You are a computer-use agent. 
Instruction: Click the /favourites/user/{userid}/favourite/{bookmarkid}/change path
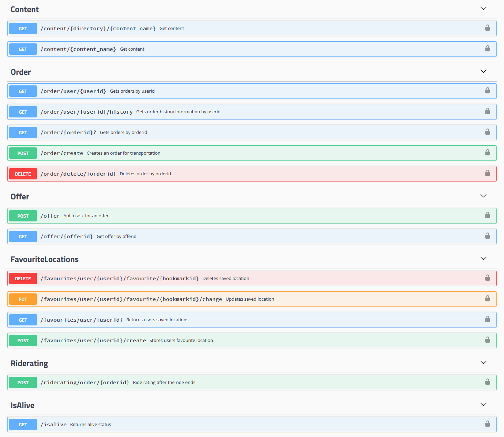(x=131, y=299)
